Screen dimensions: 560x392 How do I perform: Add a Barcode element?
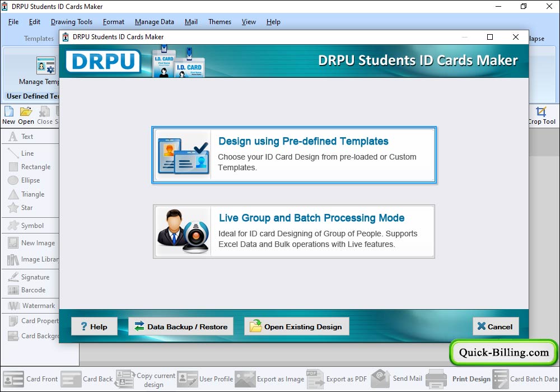(27, 290)
